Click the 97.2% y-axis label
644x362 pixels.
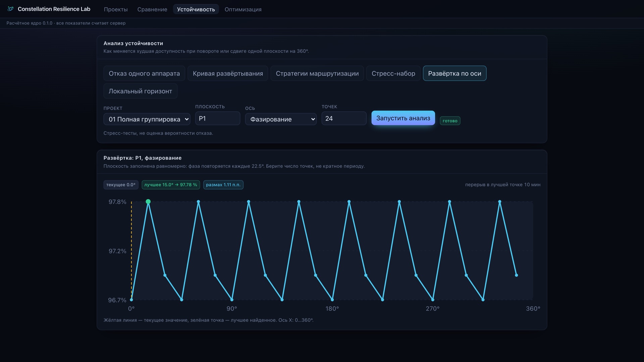tap(117, 251)
